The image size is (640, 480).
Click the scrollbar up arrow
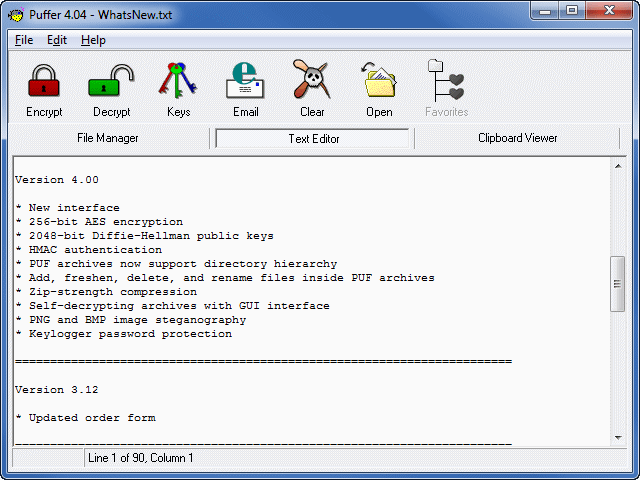click(x=618, y=166)
